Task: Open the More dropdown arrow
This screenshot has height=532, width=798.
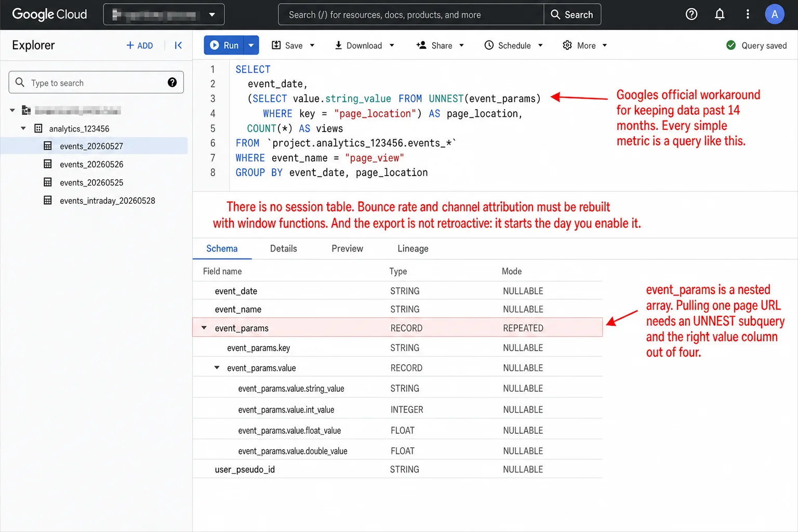Action: pyautogui.click(x=605, y=46)
